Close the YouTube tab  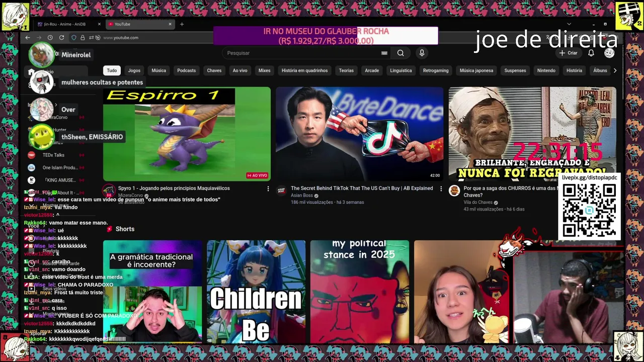pyautogui.click(x=170, y=24)
